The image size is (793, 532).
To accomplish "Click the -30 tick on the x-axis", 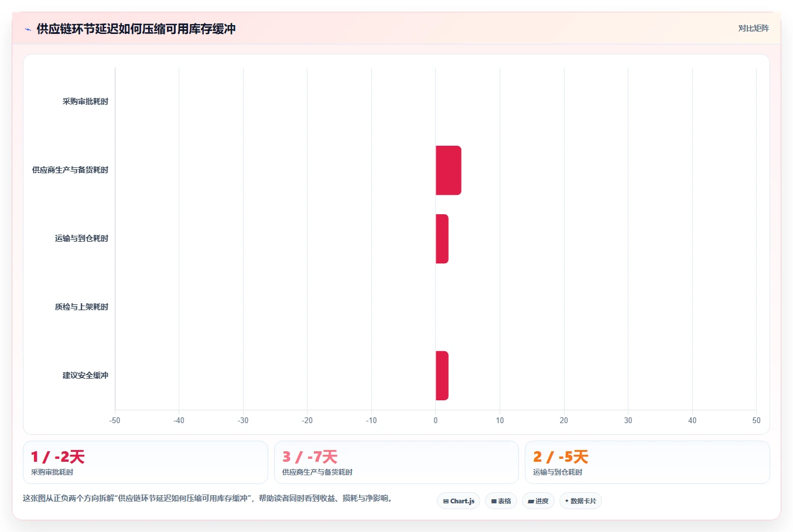I will [243, 420].
